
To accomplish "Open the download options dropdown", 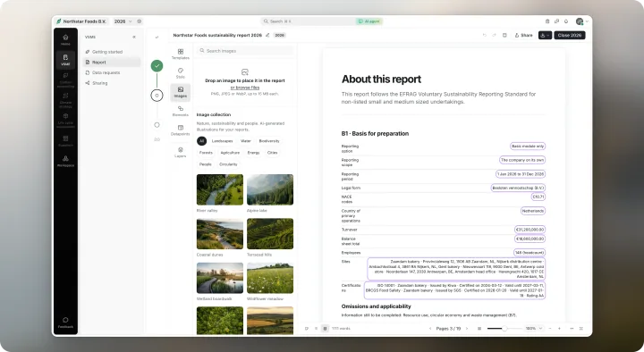I will click(x=545, y=35).
